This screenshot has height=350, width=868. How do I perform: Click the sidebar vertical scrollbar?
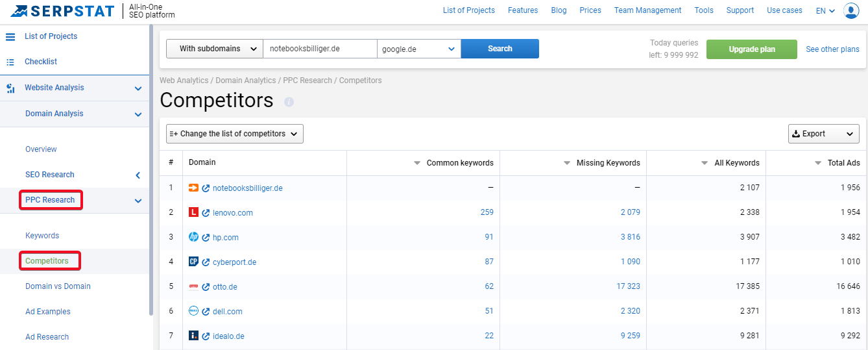[151, 170]
